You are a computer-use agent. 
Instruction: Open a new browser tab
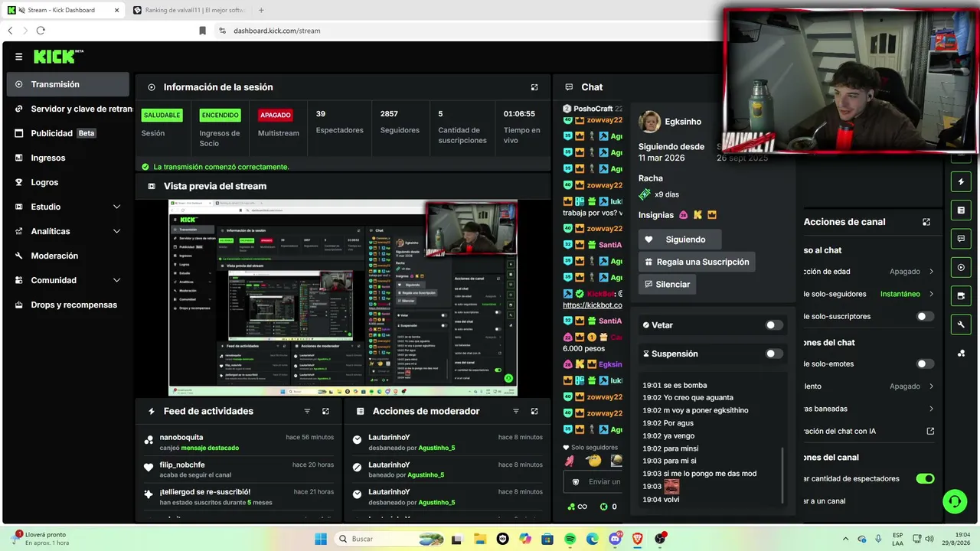[x=261, y=10]
